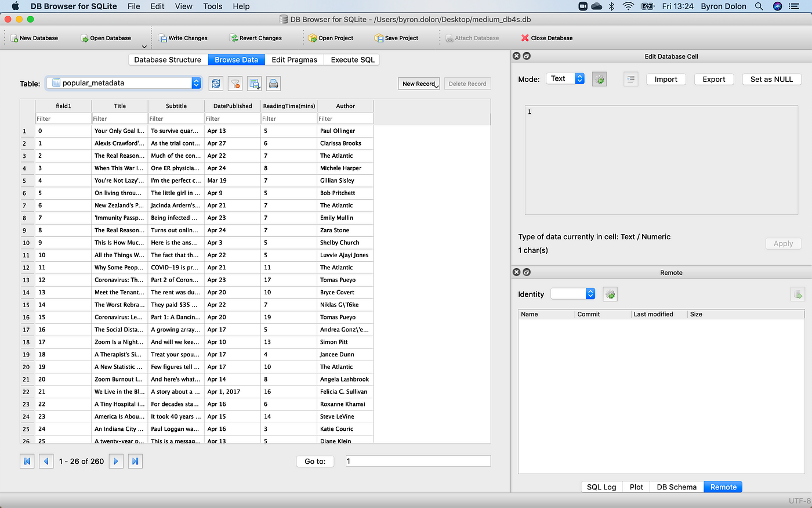This screenshot has width=812, height=508.
Task: Expand the toolbar overflow chevron
Action: click(144, 46)
